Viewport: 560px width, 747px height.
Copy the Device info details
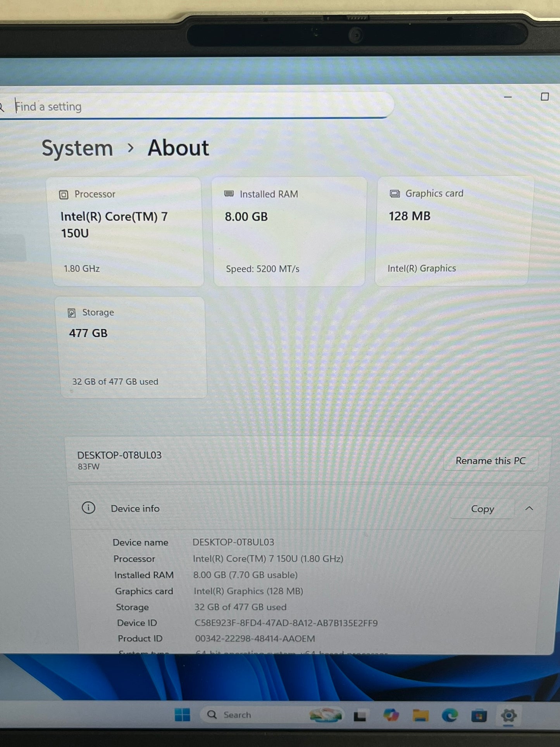482,509
